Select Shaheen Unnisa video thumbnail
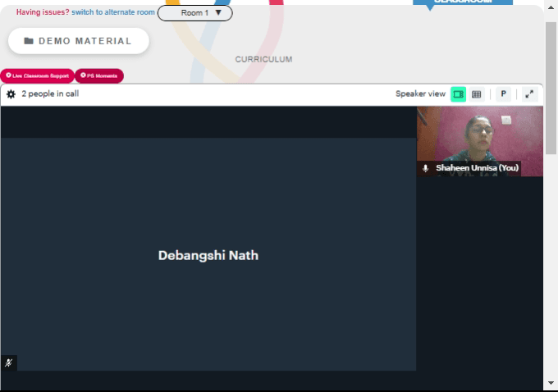 pyautogui.click(x=480, y=141)
